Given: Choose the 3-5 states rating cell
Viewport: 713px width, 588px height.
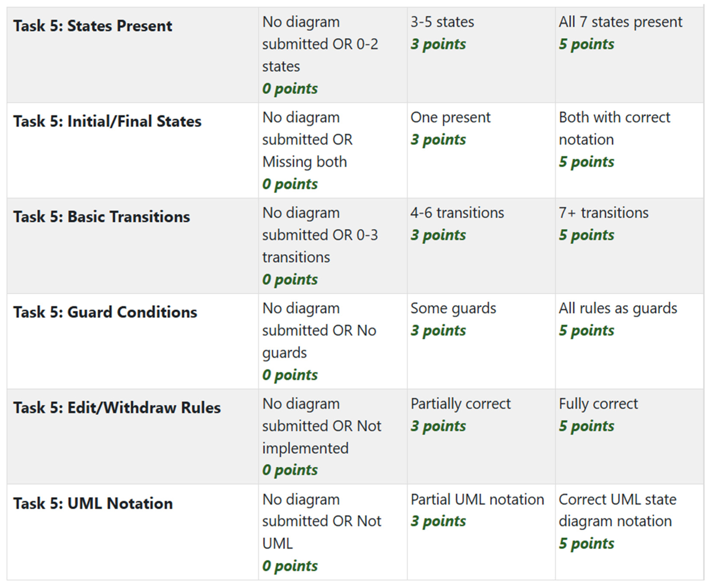Looking at the screenshot, I should tap(481, 55).
